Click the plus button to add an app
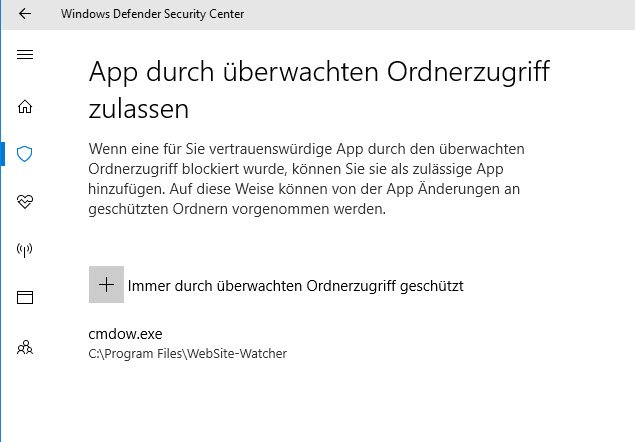The height and width of the screenshot is (442, 635). (x=106, y=285)
